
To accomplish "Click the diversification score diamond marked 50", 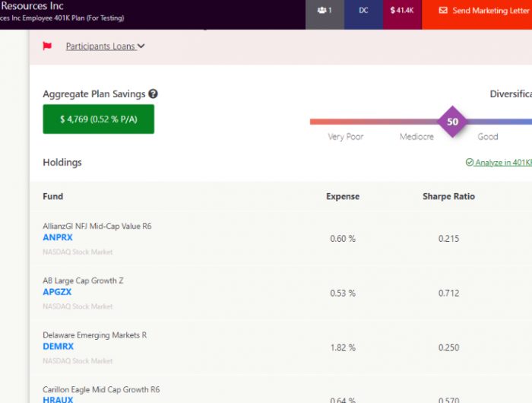I will [x=453, y=122].
